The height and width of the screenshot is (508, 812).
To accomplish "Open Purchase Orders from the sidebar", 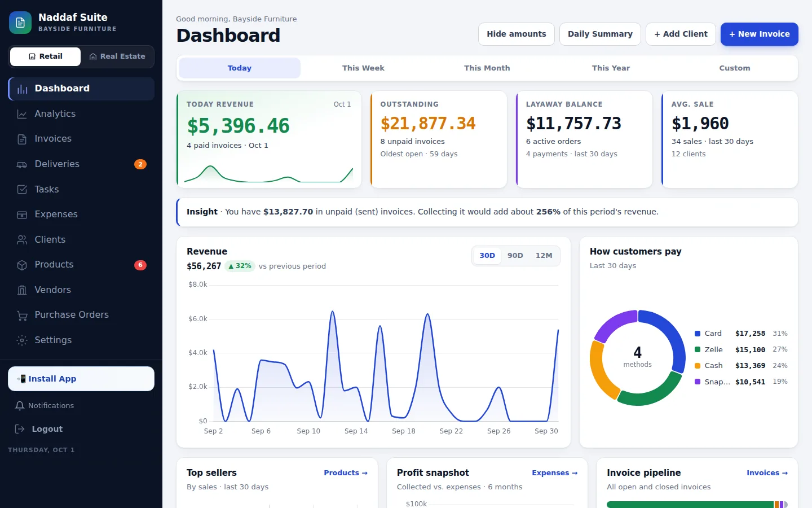I will coord(81,315).
